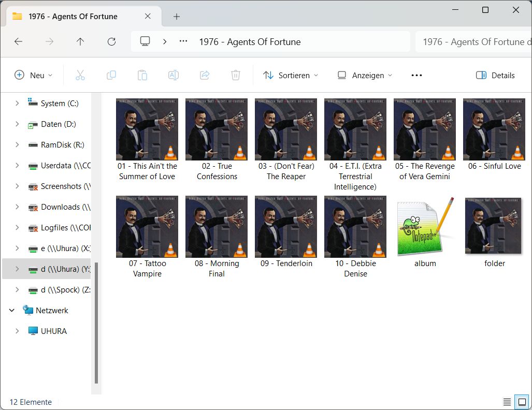Expand the Userdata network drive node
Viewport: 532px width, 410px height.
click(17, 166)
